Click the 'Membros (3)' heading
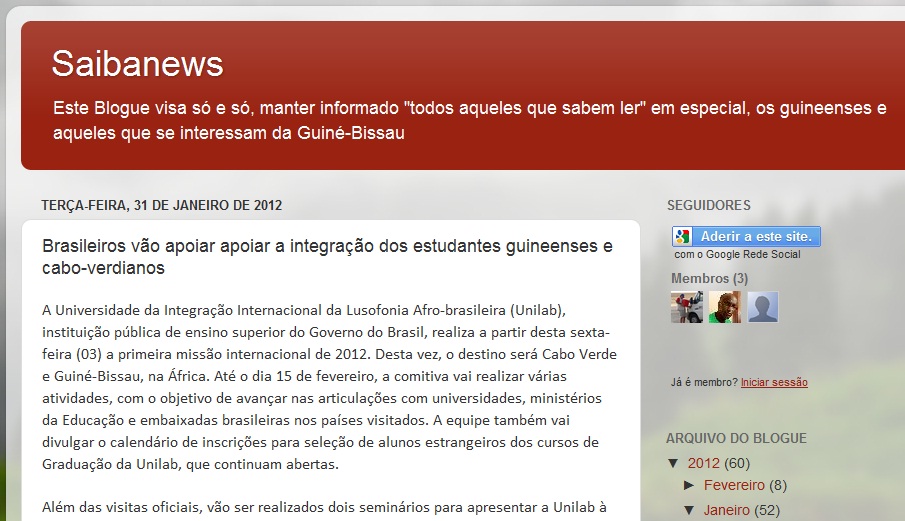The height and width of the screenshot is (521, 905). (709, 278)
